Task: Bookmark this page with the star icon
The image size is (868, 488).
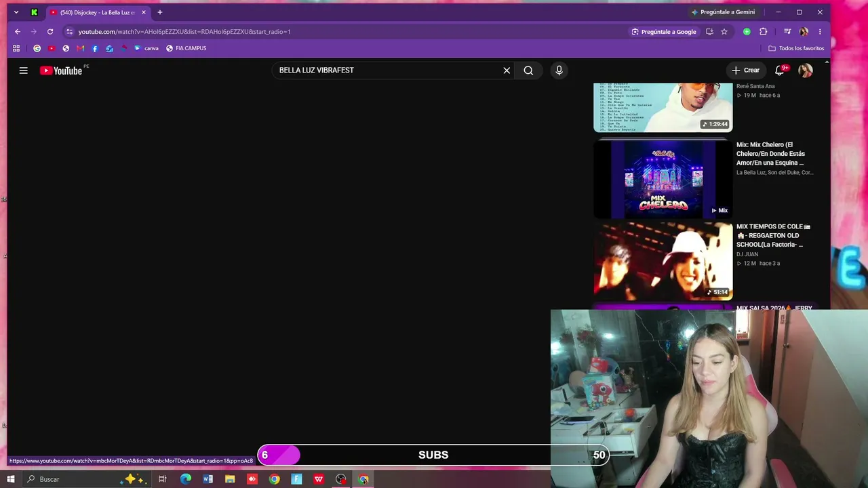Action: coord(724,32)
